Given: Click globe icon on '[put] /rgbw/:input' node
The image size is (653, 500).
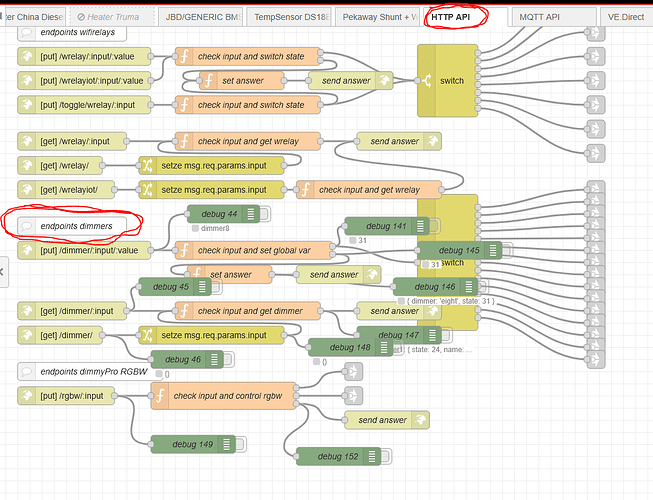Looking at the screenshot, I should click(x=28, y=396).
